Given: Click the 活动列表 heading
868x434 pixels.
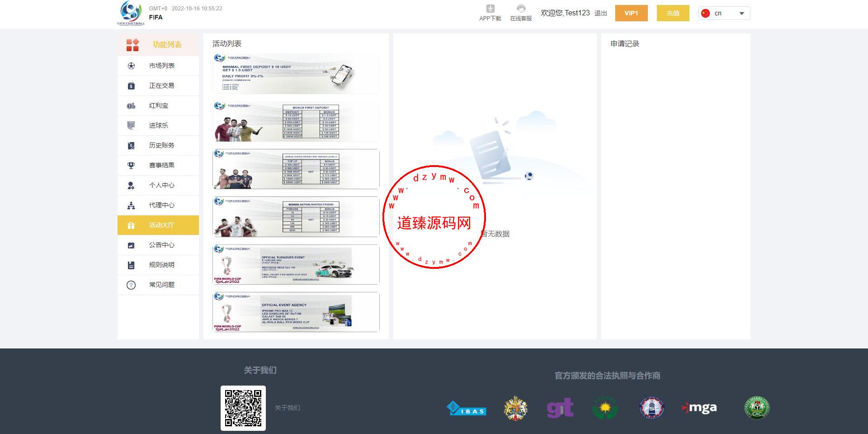Looking at the screenshot, I should pos(227,43).
